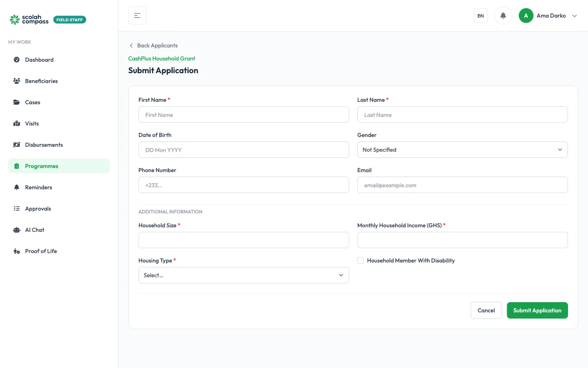The height and width of the screenshot is (368, 588).
Task: Click the Date of Birth field
Action: point(243,150)
